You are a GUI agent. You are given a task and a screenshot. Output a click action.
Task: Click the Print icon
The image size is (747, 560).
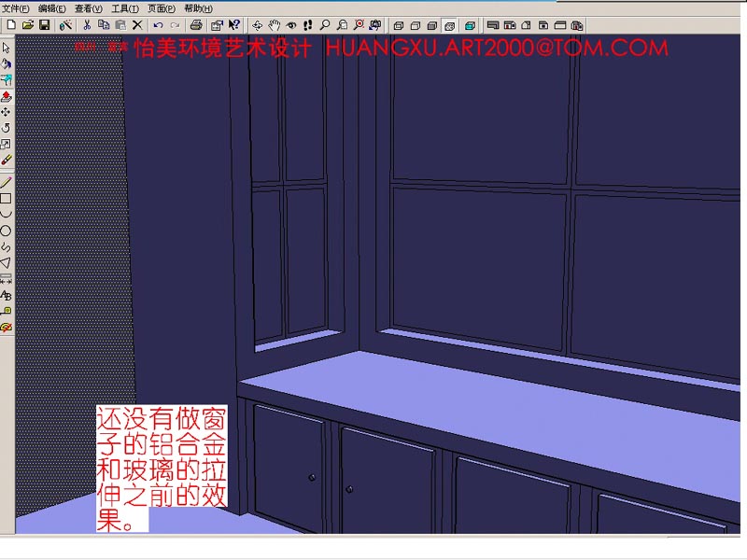point(196,25)
